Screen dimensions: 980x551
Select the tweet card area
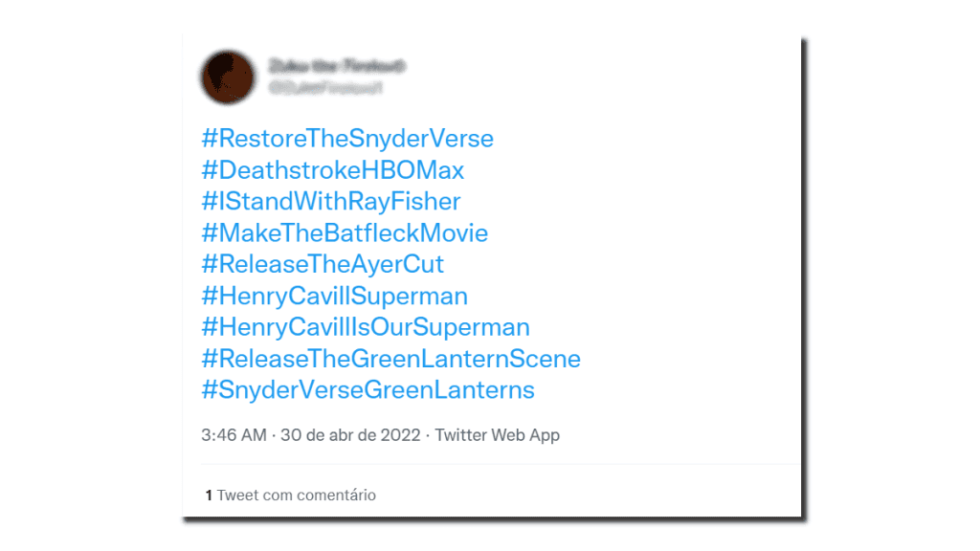490,277
